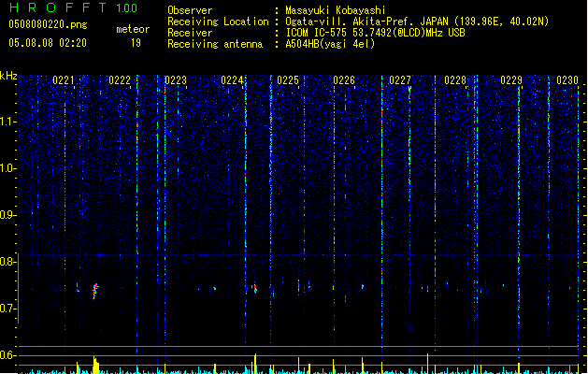The height and width of the screenshot is (374, 588).
Task: Click the kHz axis unit label
Action: [8, 76]
